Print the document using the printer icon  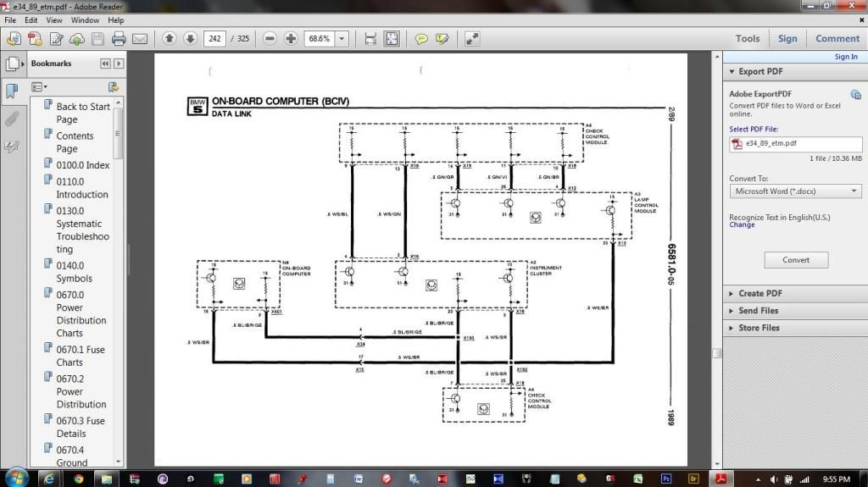click(119, 39)
